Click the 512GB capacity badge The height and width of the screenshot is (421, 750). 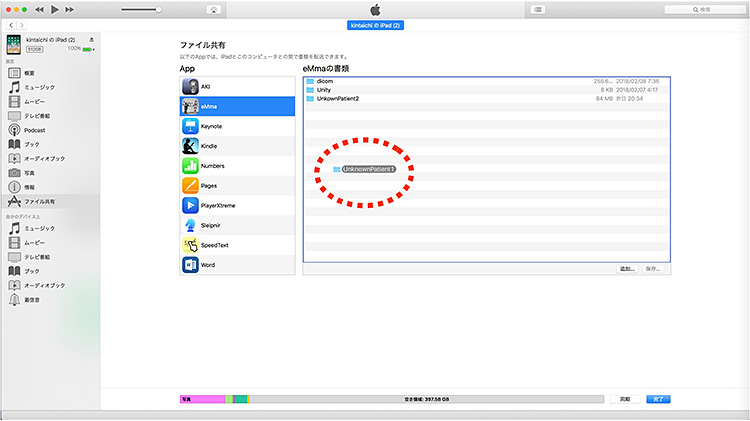coord(34,49)
